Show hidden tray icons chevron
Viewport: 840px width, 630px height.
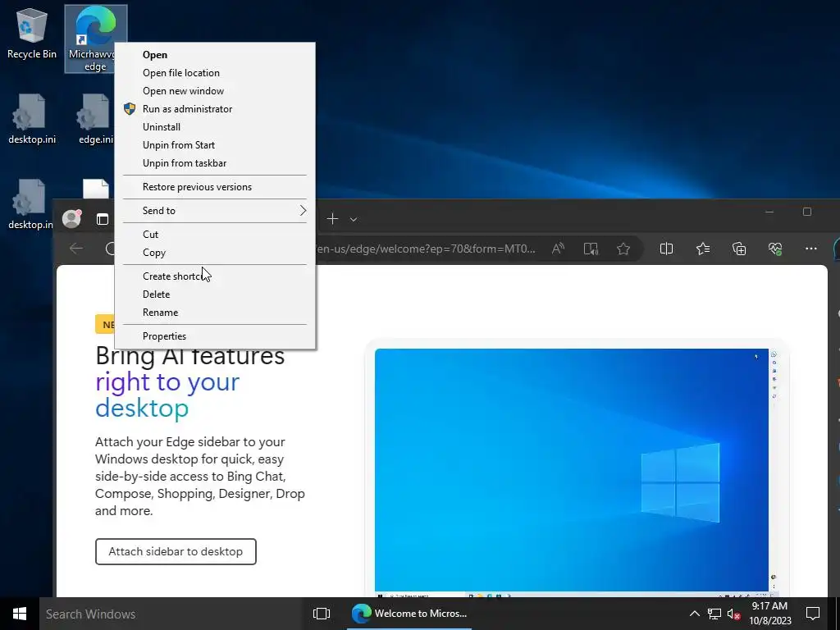coord(694,614)
